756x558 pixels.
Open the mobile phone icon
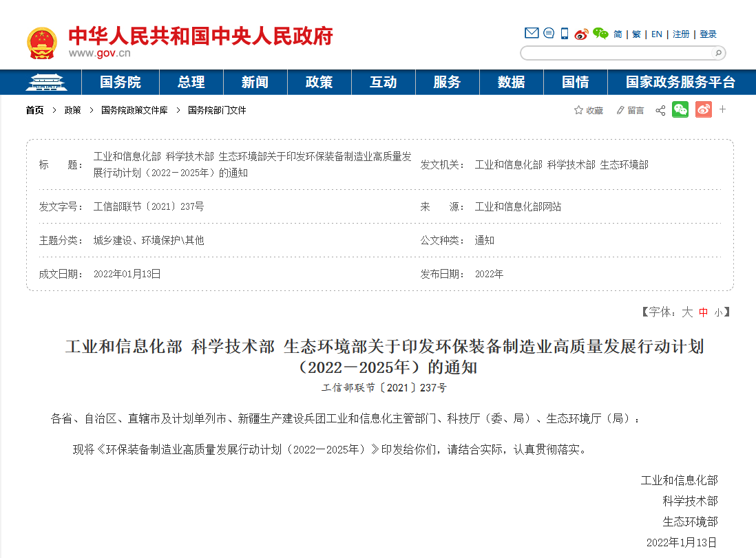[x=565, y=33]
